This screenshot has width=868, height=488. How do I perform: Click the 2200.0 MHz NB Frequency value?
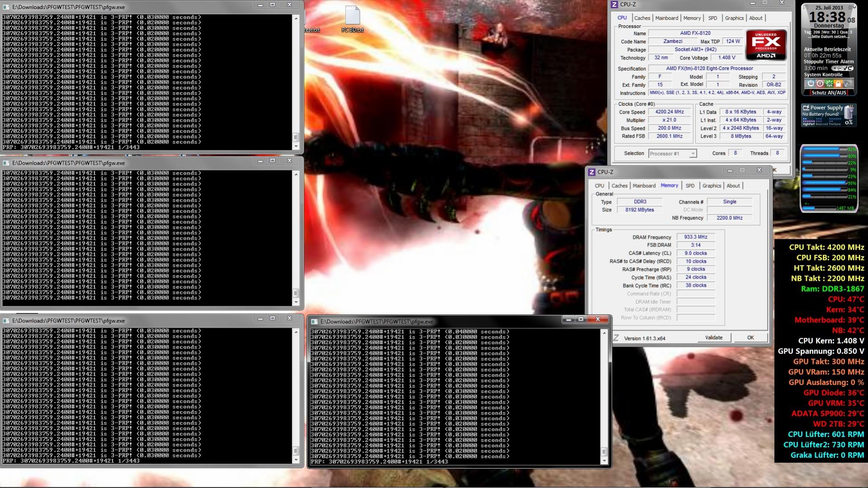730,218
